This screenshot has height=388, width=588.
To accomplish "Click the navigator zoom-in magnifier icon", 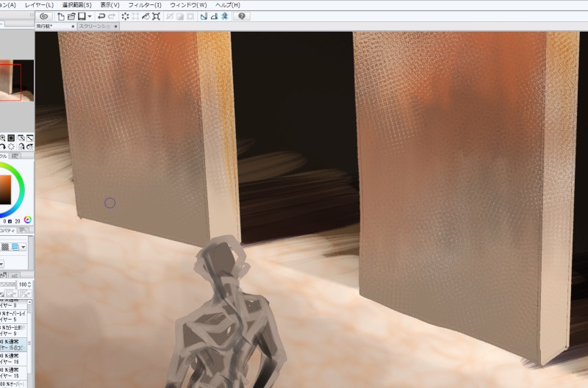I will (x=2, y=138).
